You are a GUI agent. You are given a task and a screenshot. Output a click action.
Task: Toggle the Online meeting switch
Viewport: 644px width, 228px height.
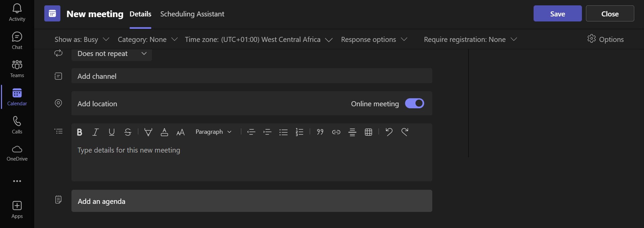pos(414,103)
